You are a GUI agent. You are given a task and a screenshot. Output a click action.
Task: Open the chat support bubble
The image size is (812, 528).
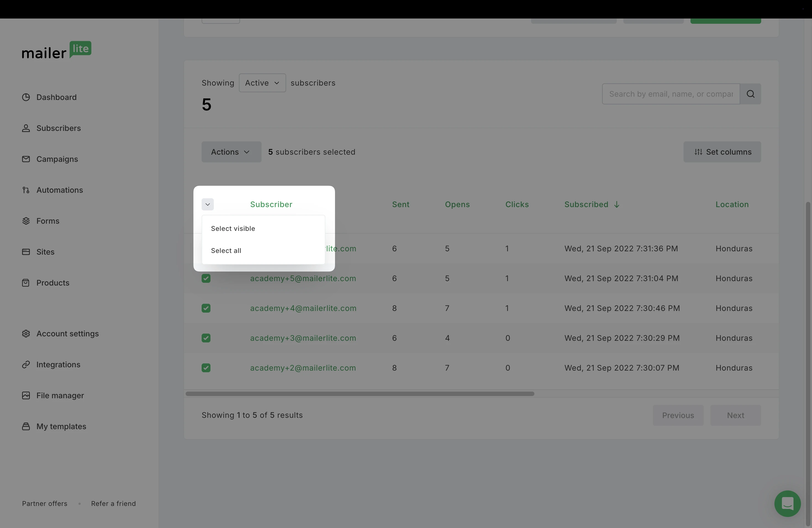(787, 503)
